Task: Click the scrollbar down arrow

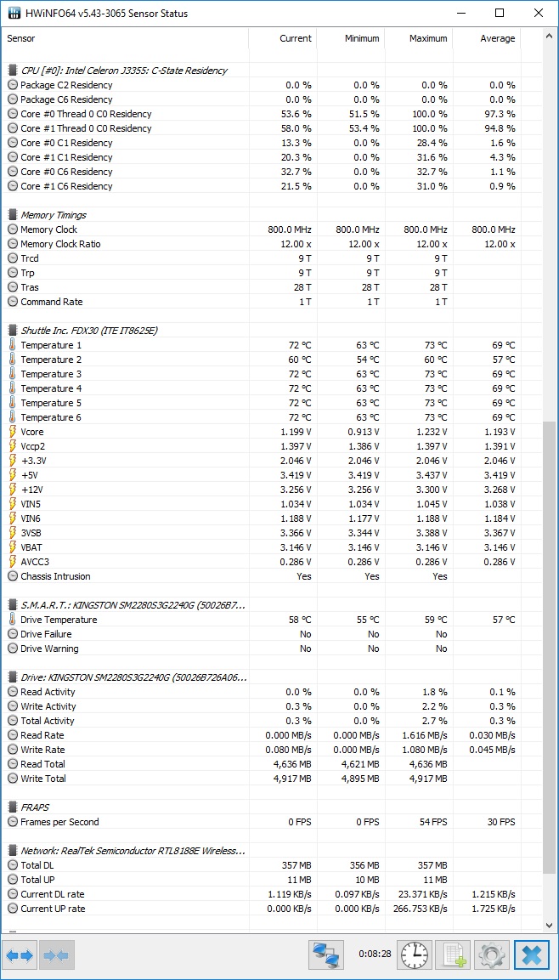Action: (x=549, y=925)
